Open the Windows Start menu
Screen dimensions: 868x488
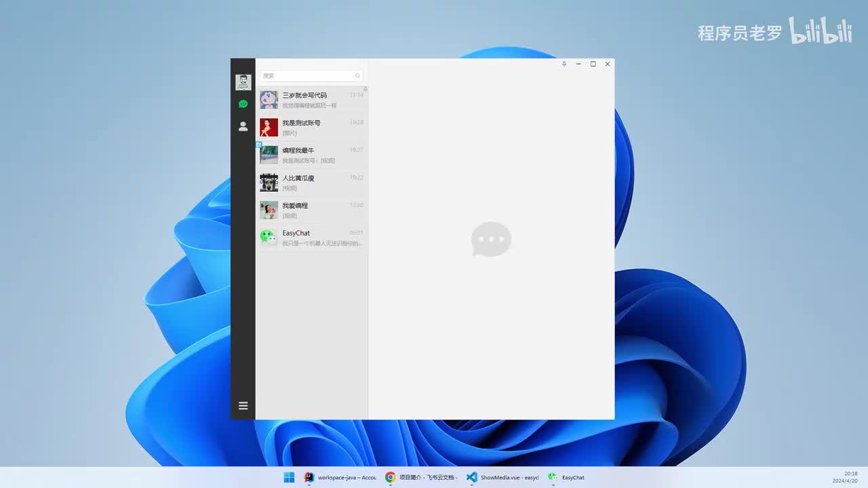pyautogui.click(x=289, y=477)
